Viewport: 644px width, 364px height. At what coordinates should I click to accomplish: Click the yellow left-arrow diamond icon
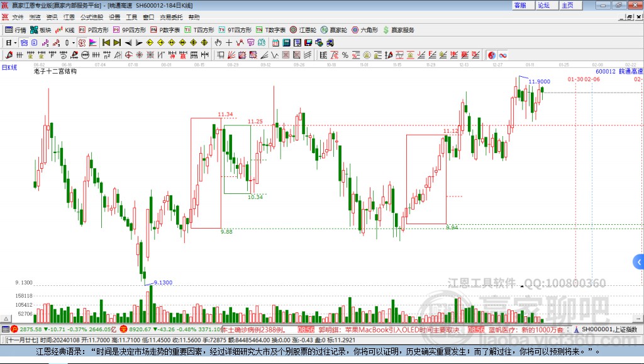coord(150,43)
